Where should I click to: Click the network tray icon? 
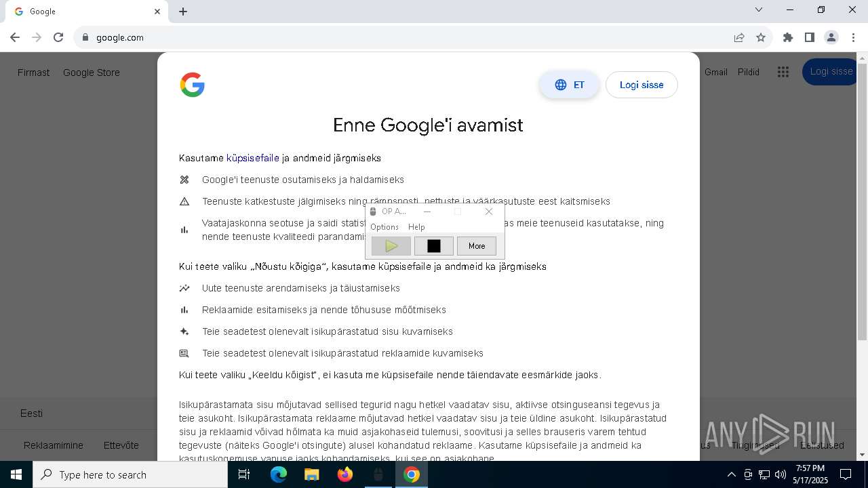tap(764, 474)
